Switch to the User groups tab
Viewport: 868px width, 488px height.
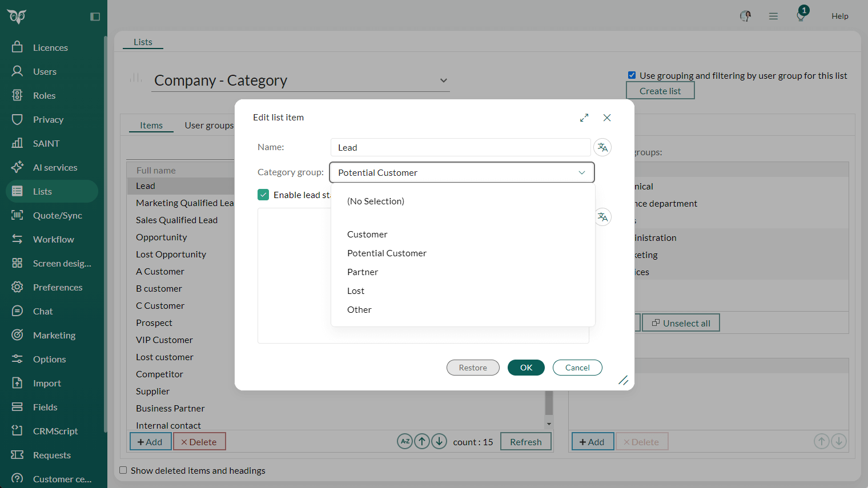(210, 124)
